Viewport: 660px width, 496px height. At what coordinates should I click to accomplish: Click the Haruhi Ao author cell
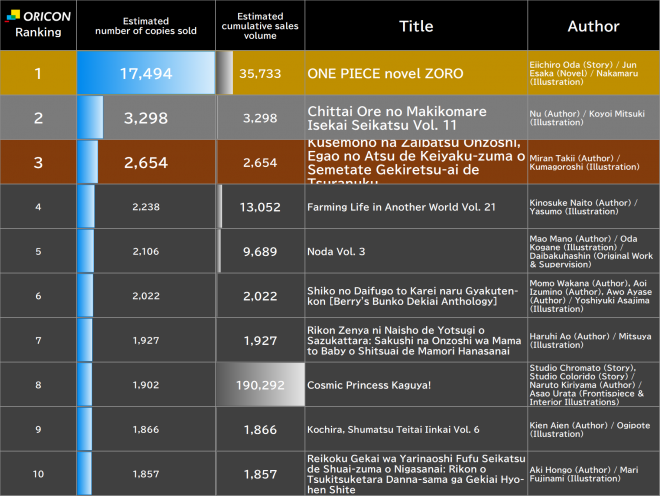tap(593, 340)
